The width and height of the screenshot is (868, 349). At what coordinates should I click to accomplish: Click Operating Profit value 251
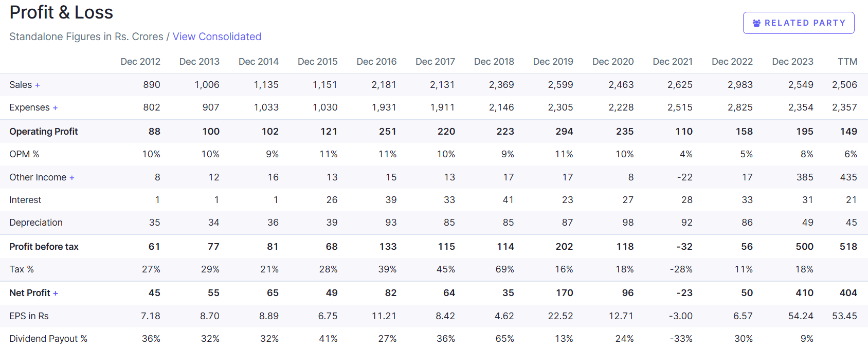click(388, 132)
